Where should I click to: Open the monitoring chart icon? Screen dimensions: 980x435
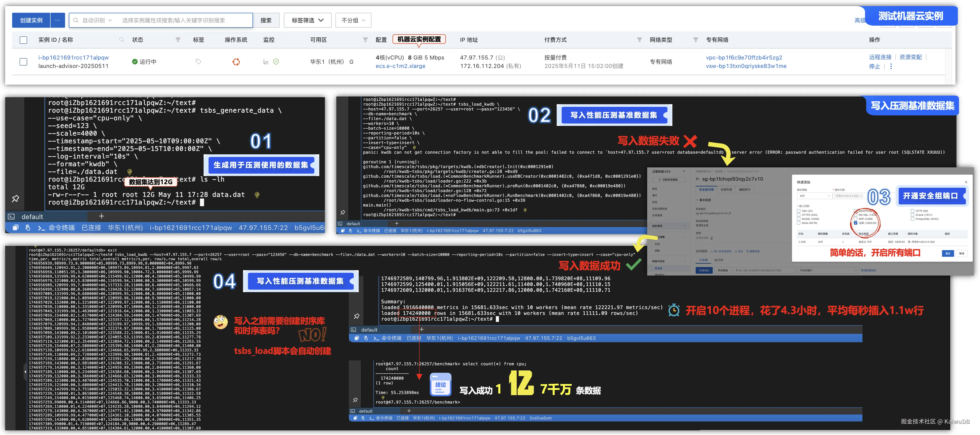pos(266,62)
